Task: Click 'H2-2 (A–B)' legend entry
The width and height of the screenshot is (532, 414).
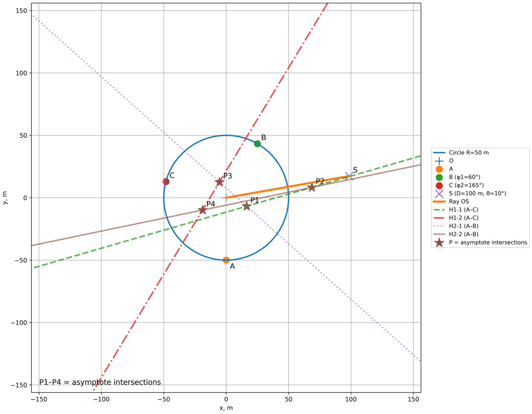Action: tap(464, 234)
